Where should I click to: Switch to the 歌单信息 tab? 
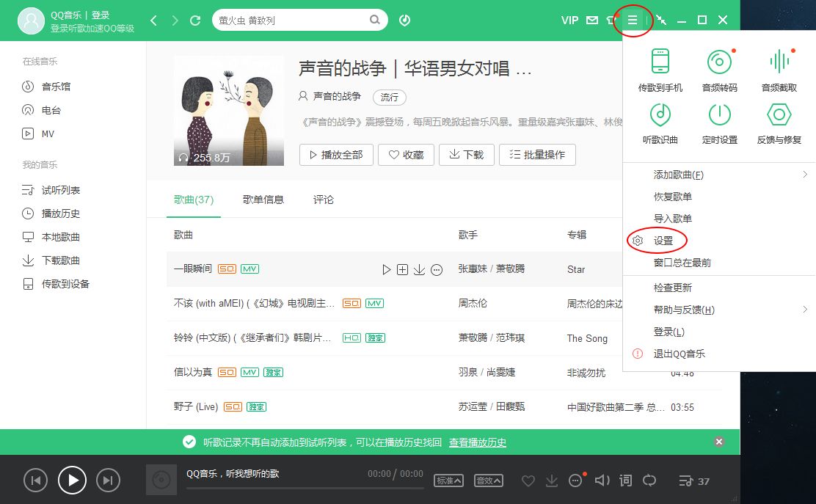click(x=263, y=200)
